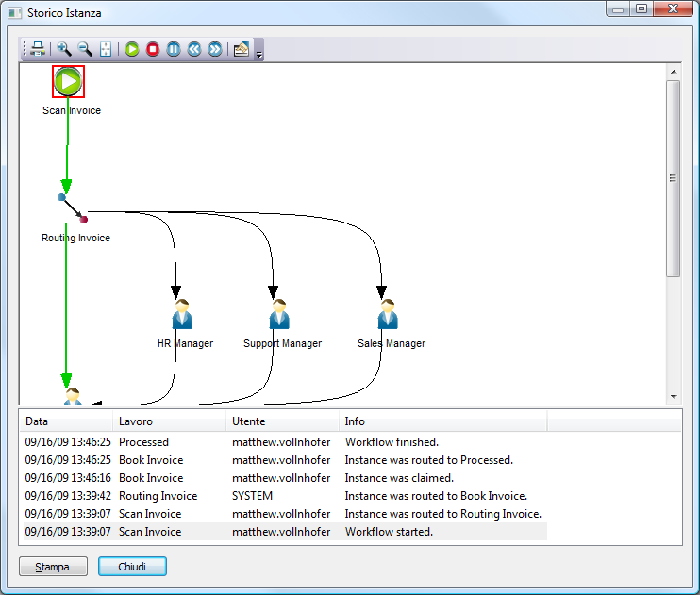Click the diagram vertical scrollbar thumb
The image size is (700, 595).
674,178
